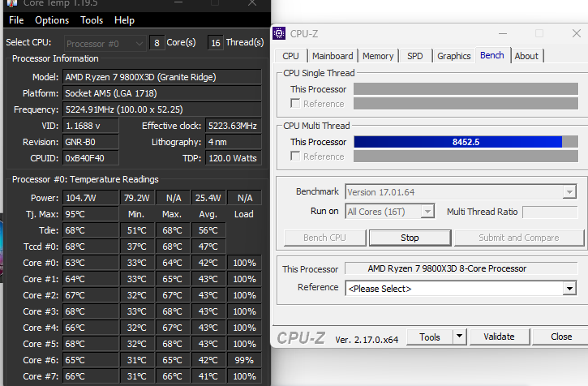588x386 pixels.
Task: Click the Platform Socket AM5 field
Action: [162, 93]
